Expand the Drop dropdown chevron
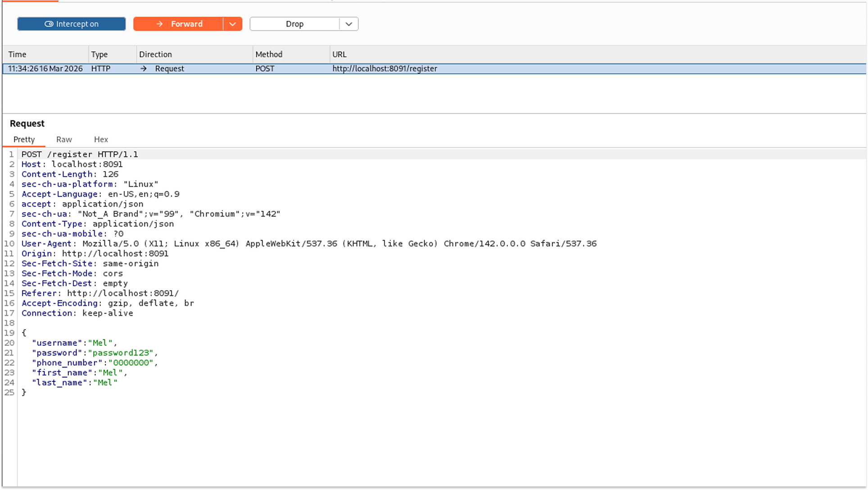Viewport: 868px width, 490px height. coord(348,24)
